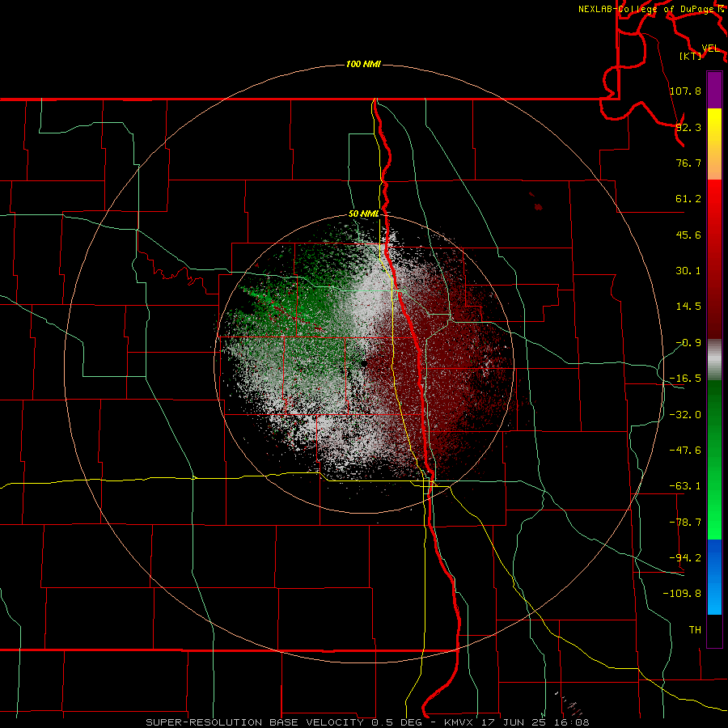Click the 50 NMI range ring label
The height and width of the screenshot is (728, 728).
pos(364,214)
